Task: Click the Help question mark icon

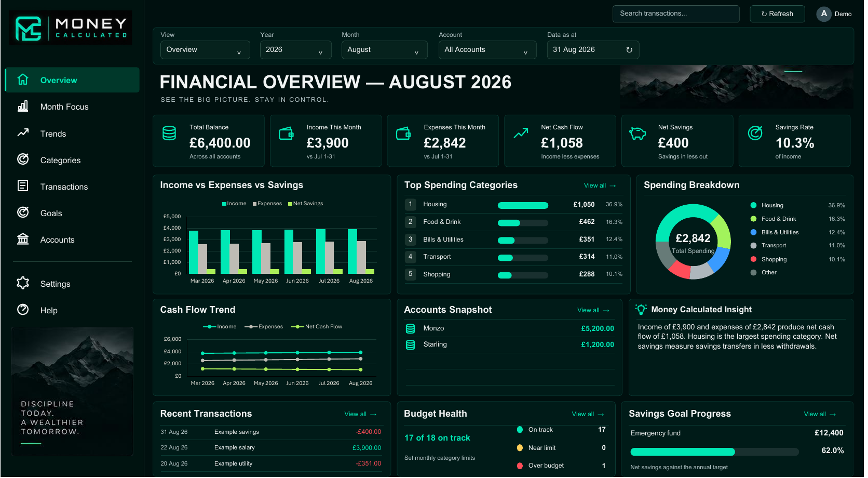Action: [x=23, y=310]
